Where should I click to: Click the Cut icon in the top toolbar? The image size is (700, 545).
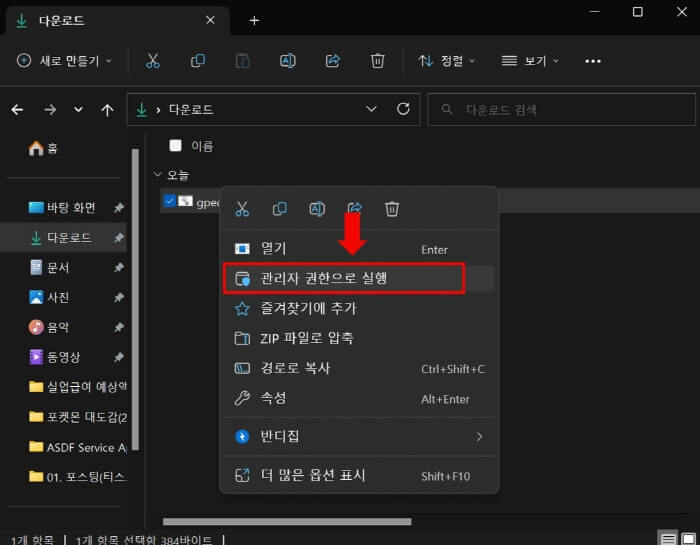(x=153, y=61)
